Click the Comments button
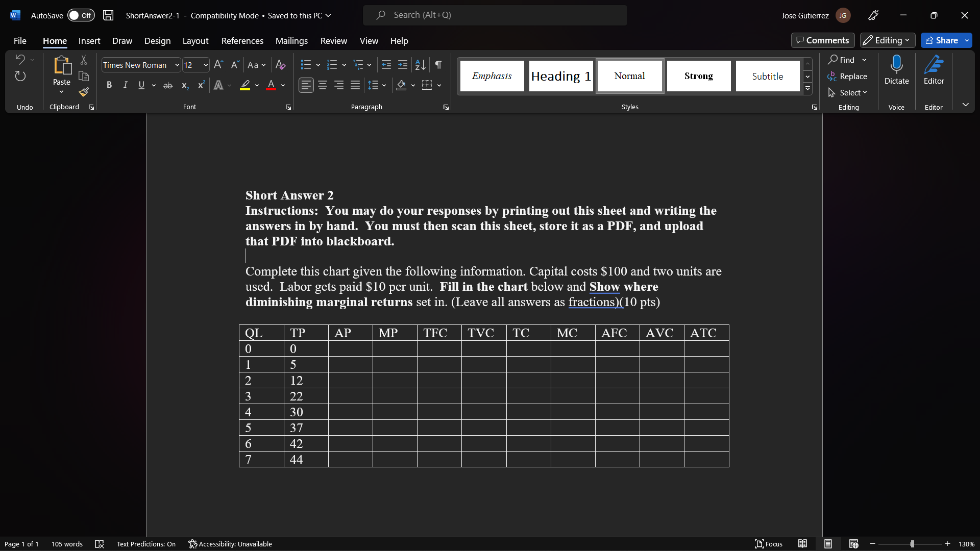This screenshot has width=980, height=551. coord(822,40)
